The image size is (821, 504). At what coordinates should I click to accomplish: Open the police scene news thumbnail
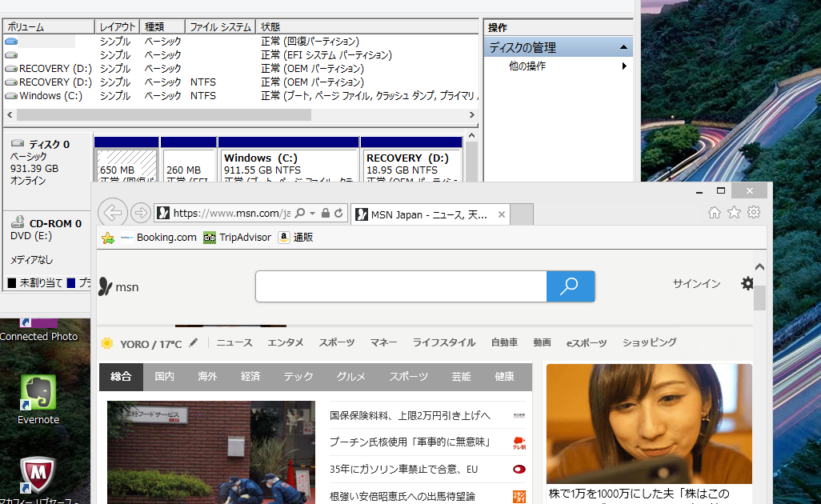(x=211, y=452)
